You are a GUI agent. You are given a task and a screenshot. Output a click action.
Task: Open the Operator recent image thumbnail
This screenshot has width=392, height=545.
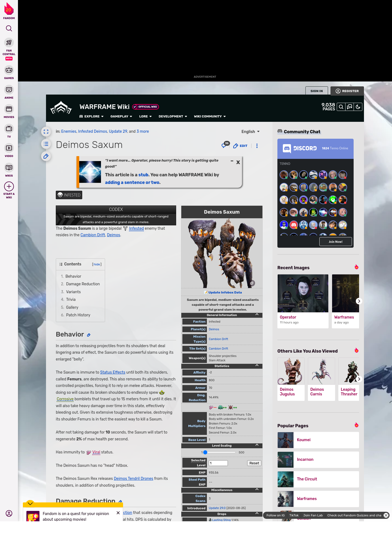coord(303,293)
